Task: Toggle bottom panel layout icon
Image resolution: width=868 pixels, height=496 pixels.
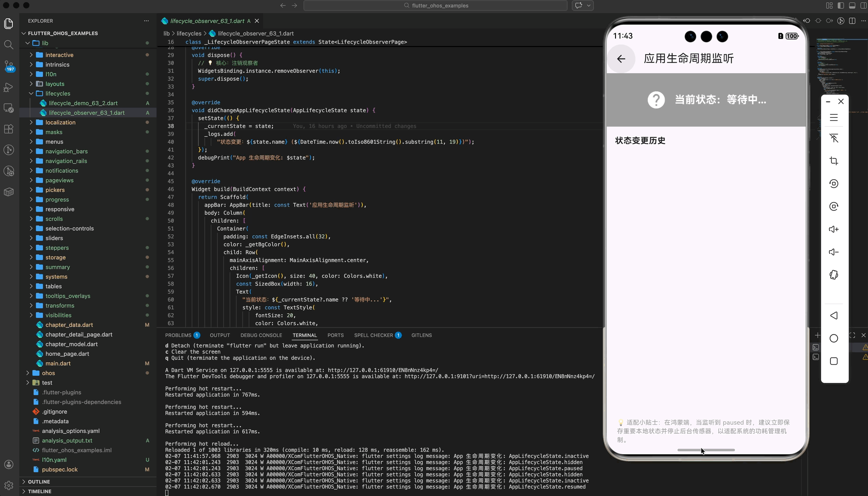Action: click(852, 6)
